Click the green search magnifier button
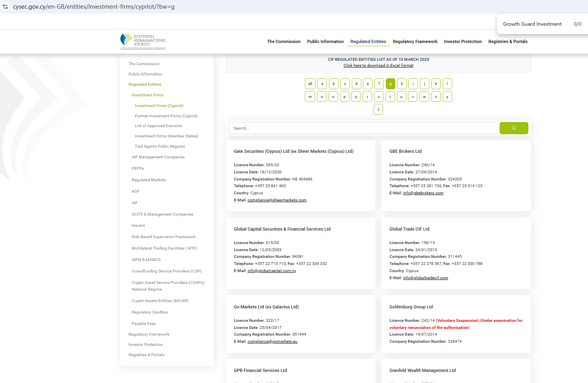This screenshot has width=588, height=383. [513, 128]
